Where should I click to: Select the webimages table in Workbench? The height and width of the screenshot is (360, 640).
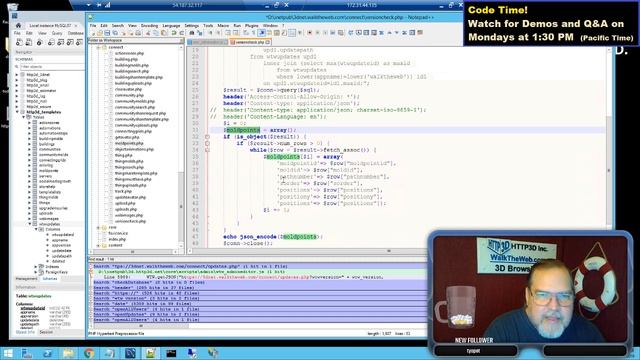coord(49,219)
